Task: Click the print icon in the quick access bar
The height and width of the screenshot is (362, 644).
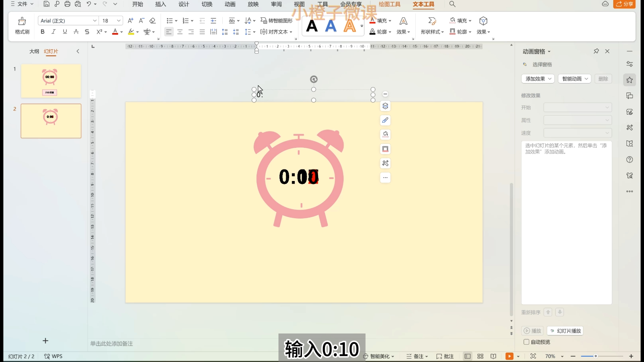Action: 67,4
